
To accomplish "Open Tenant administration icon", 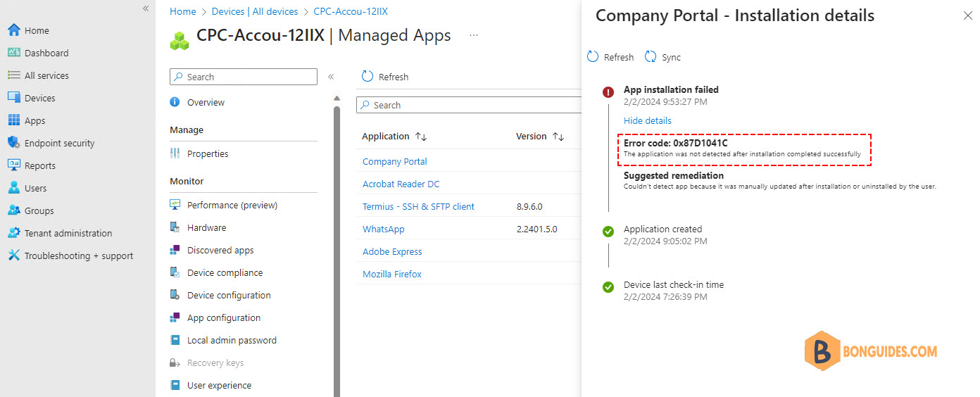I will pyautogui.click(x=13, y=233).
